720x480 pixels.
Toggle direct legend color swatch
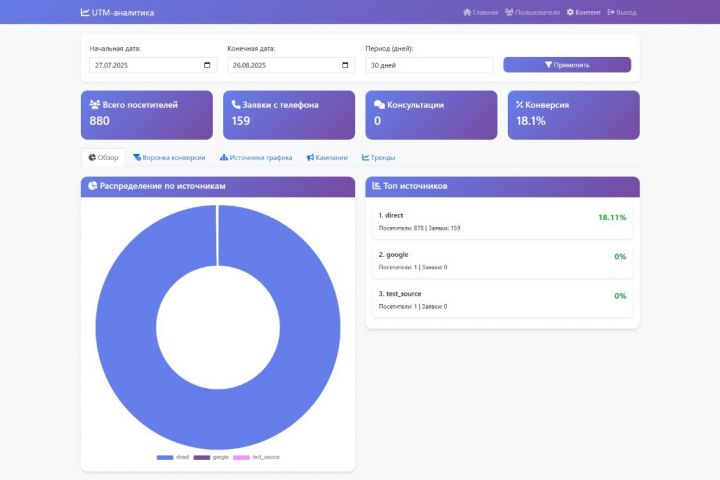click(x=165, y=457)
